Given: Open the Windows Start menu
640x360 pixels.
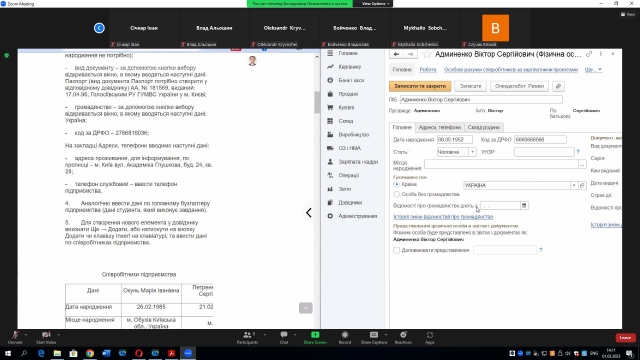Looking at the screenshot, I should coord(8,353).
